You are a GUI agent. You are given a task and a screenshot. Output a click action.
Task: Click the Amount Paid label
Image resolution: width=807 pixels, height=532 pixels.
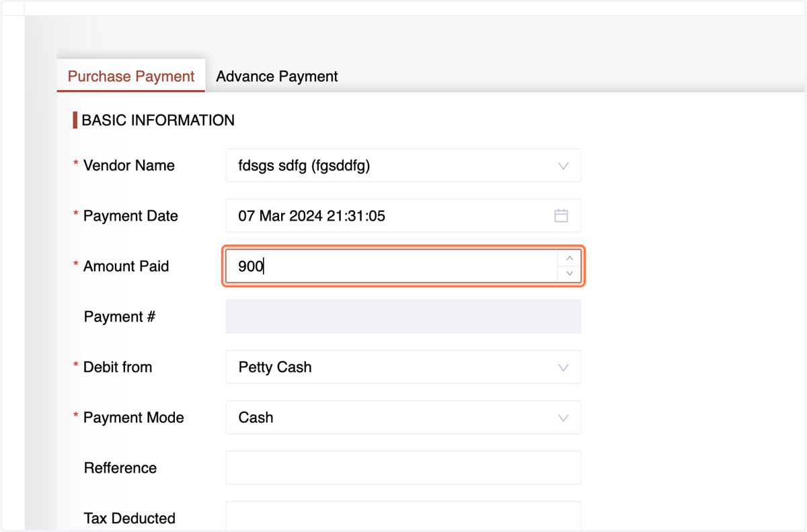coord(126,266)
